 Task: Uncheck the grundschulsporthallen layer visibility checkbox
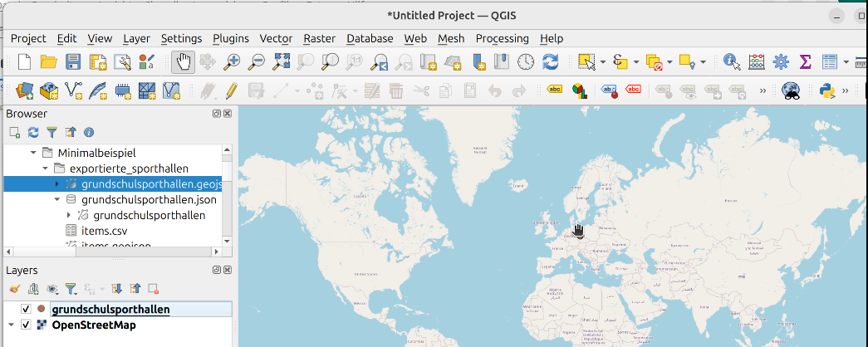point(26,309)
